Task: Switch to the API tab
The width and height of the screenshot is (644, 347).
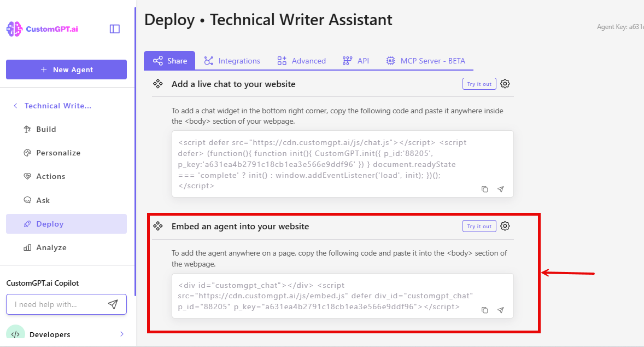Action: tap(356, 61)
